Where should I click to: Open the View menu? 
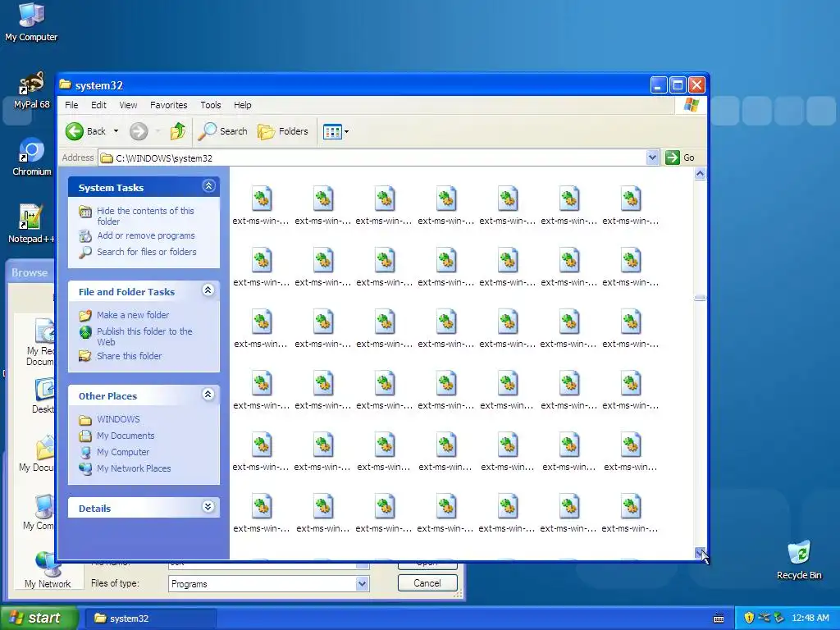[x=128, y=105]
